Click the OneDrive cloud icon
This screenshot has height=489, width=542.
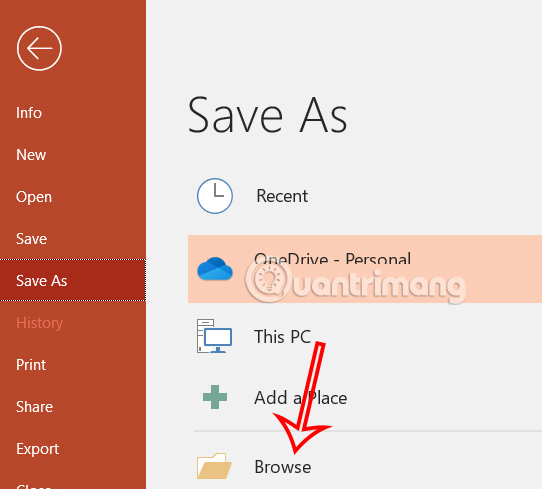(215, 269)
